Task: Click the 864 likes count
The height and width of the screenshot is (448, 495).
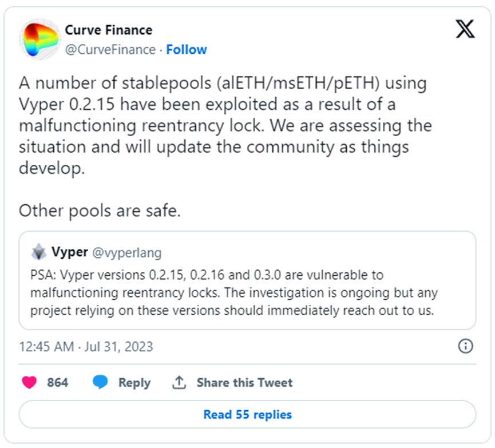Action: 57,382
